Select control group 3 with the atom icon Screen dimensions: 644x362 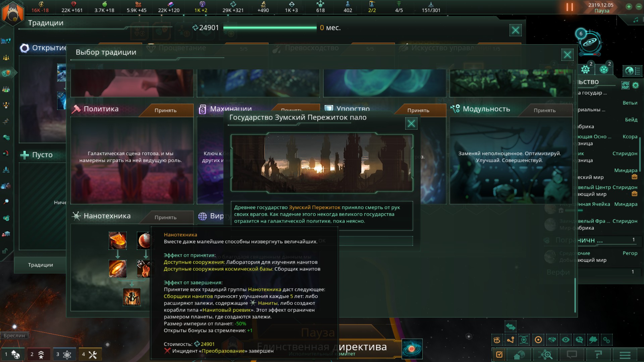coord(64,354)
